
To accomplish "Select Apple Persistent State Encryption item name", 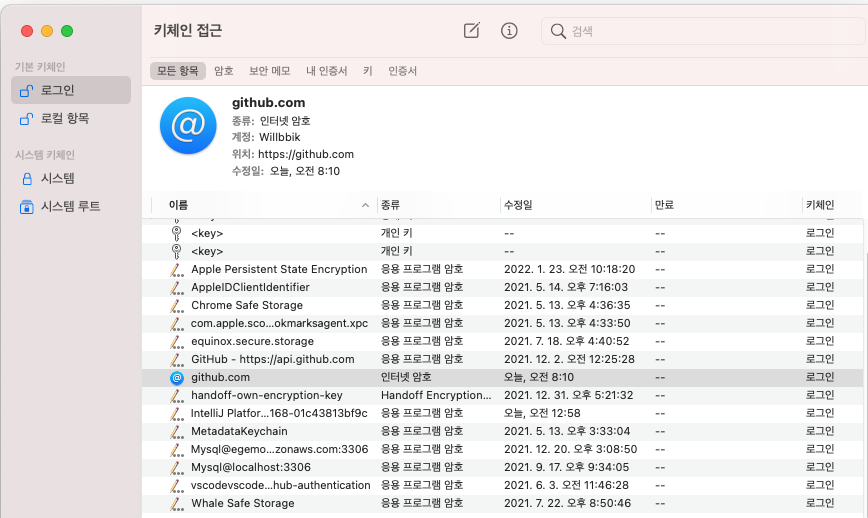I will 279,269.
